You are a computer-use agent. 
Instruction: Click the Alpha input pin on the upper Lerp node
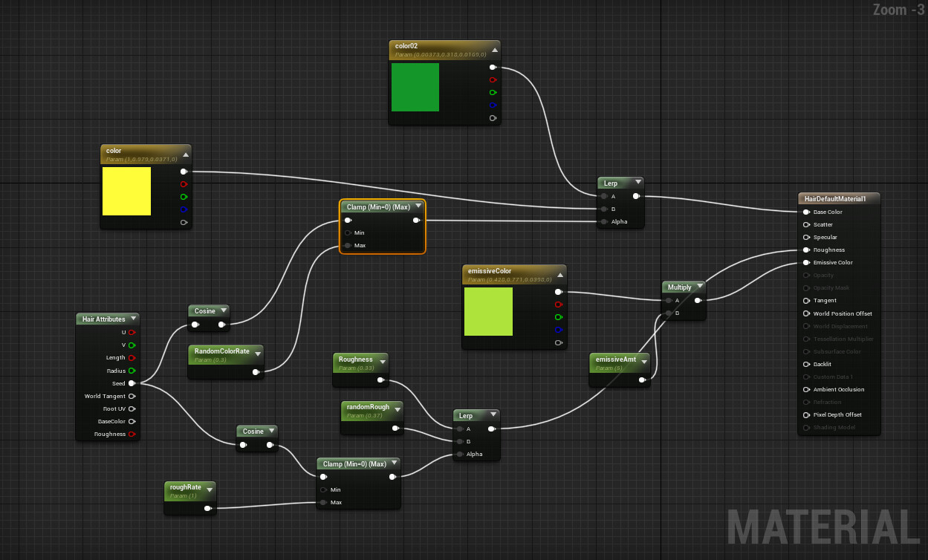coord(603,221)
